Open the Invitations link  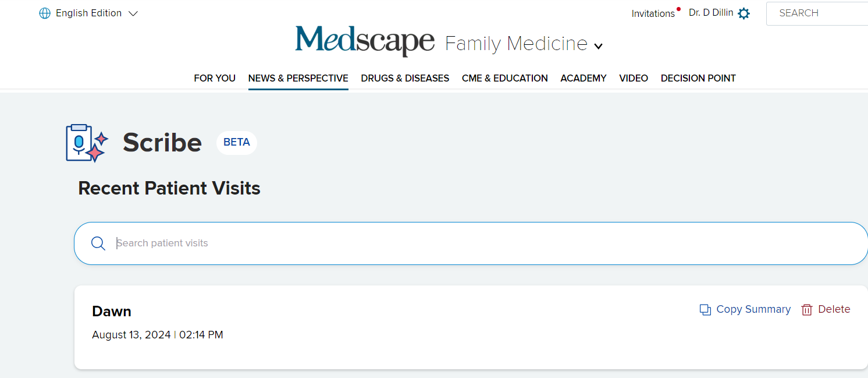(x=653, y=13)
